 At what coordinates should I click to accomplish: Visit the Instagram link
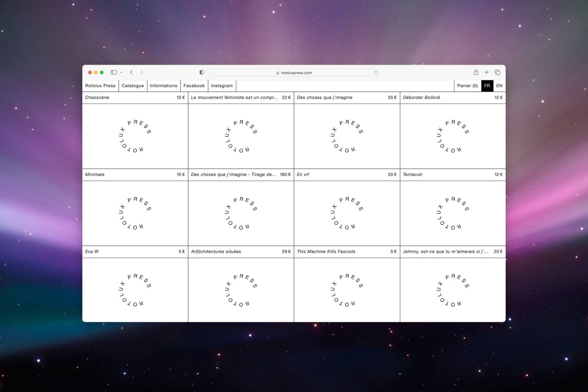222,86
